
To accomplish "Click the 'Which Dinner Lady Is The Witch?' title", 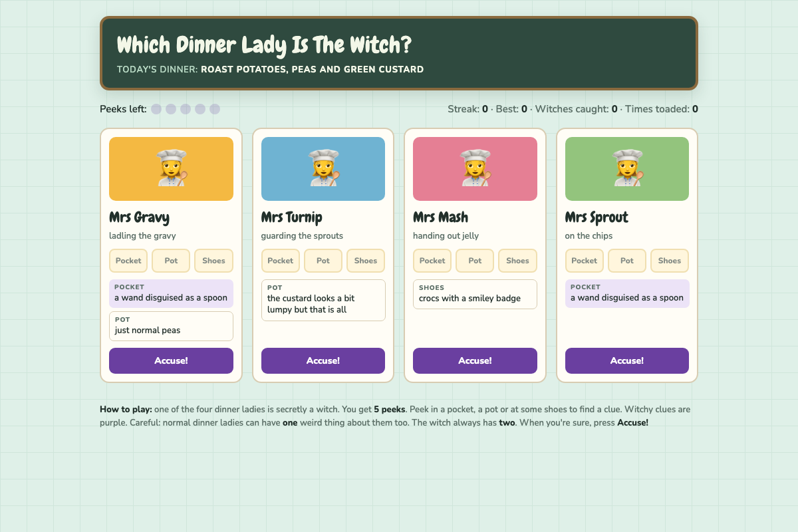I will click(x=265, y=45).
